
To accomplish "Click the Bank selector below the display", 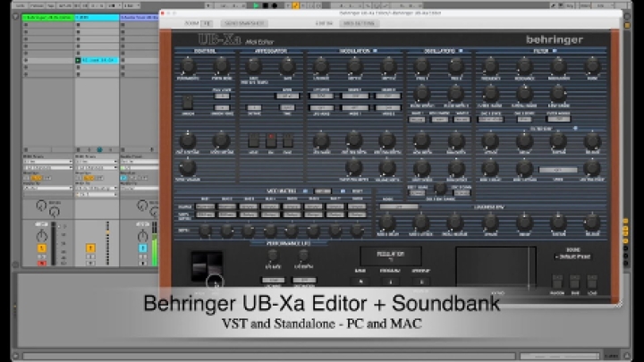I will (360, 282).
